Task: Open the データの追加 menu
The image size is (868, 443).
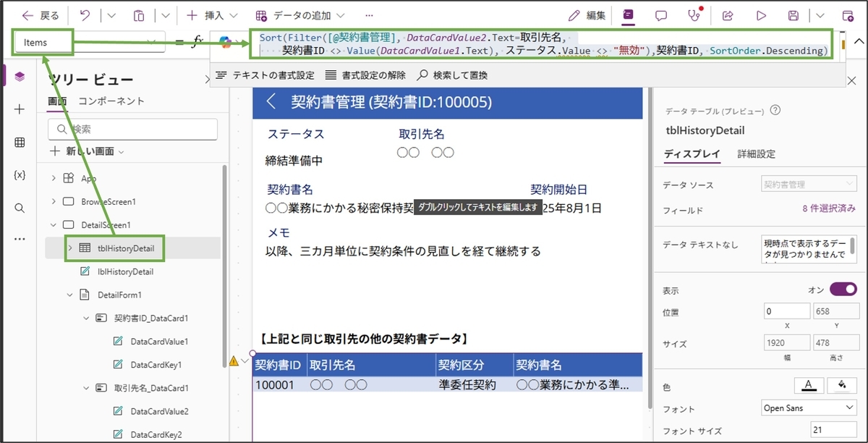Action: (299, 14)
